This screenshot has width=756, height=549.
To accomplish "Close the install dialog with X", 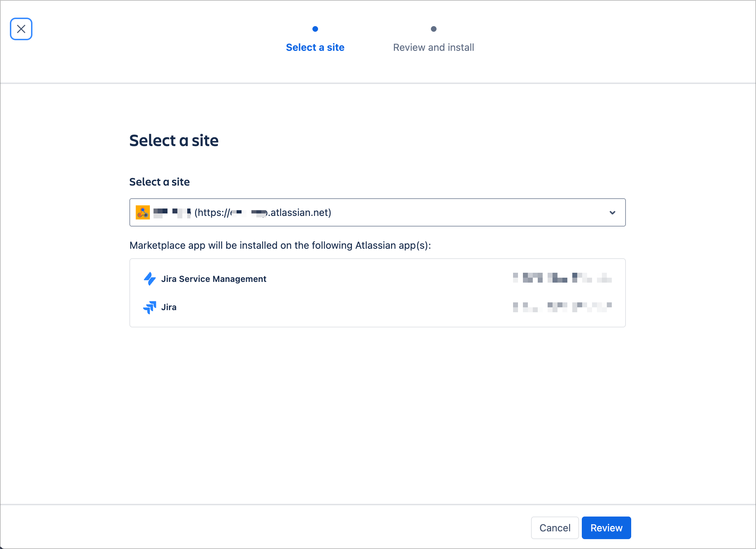I will click(x=21, y=29).
